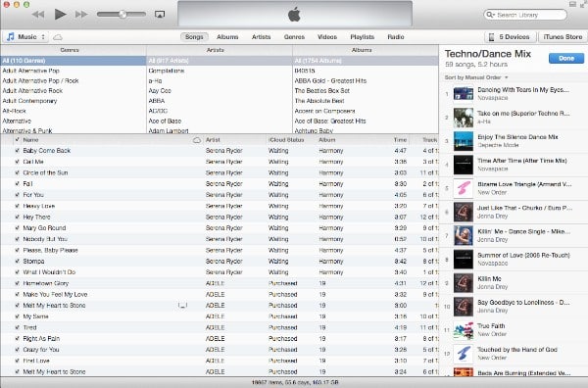
Task: Click the search magnifier dropdown icon
Action: point(490,15)
